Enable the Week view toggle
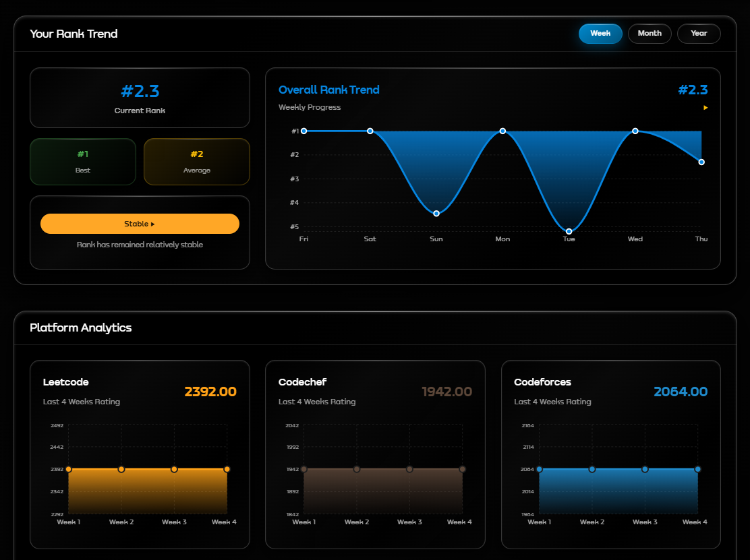Image resolution: width=750 pixels, height=560 pixels. [x=600, y=33]
